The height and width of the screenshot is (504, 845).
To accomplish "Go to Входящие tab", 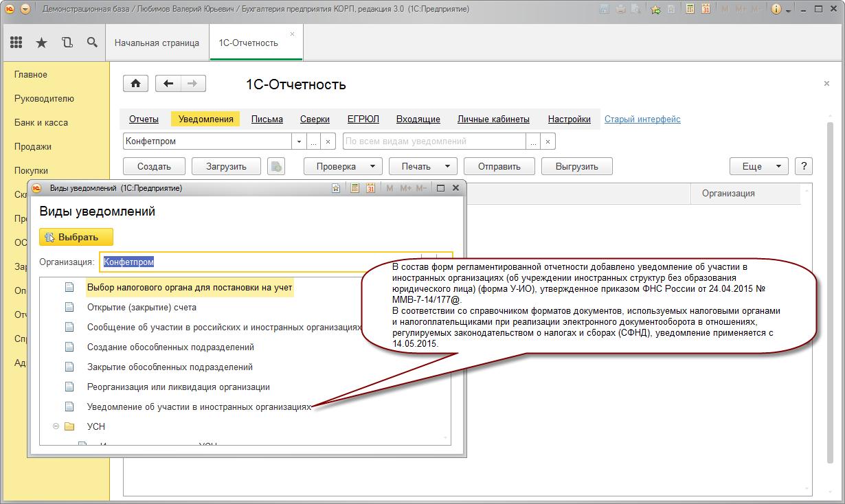I will (418, 119).
